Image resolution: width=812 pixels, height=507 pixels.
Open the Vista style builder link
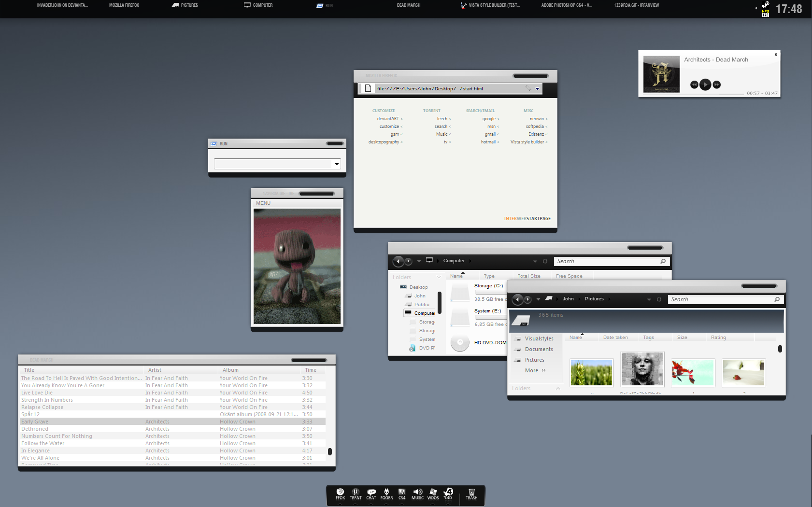coord(527,142)
